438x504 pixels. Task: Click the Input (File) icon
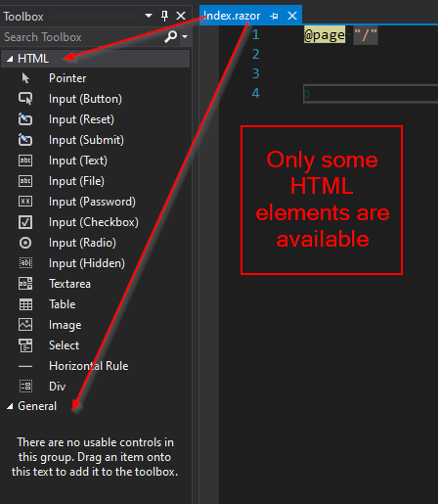pyautogui.click(x=25, y=181)
